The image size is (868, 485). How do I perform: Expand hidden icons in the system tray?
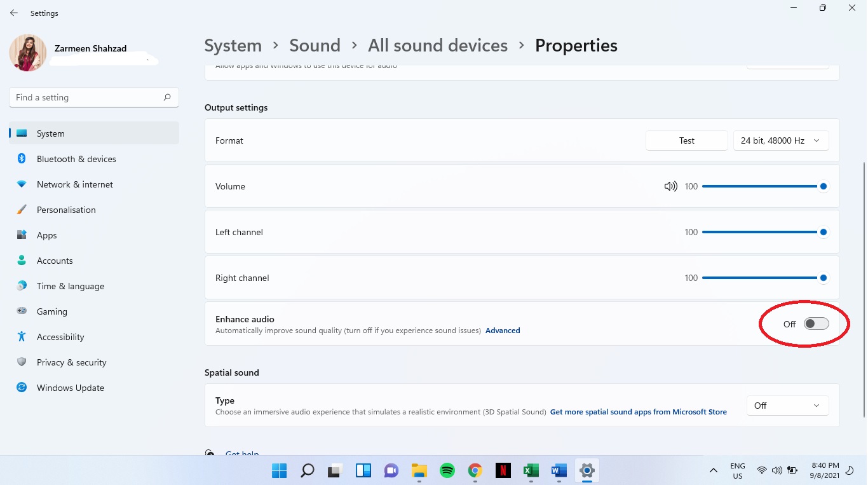pyautogui.click(x=713, y=470)
